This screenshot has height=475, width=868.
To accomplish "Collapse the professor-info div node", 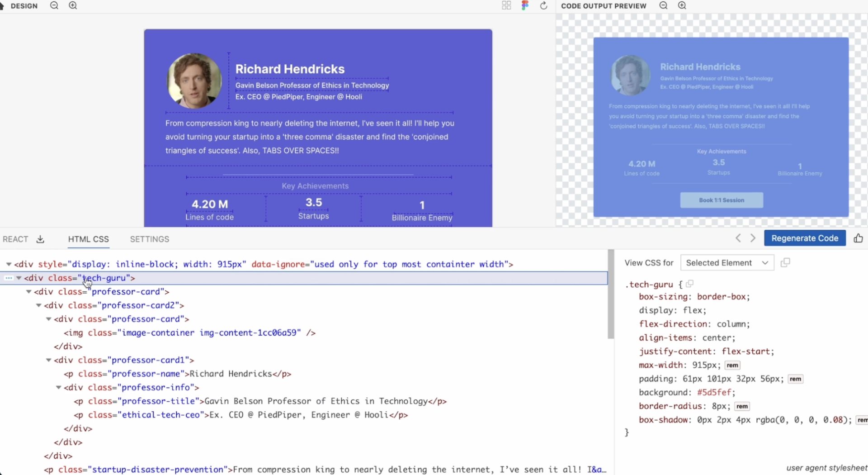I will [x=59, y=388].
